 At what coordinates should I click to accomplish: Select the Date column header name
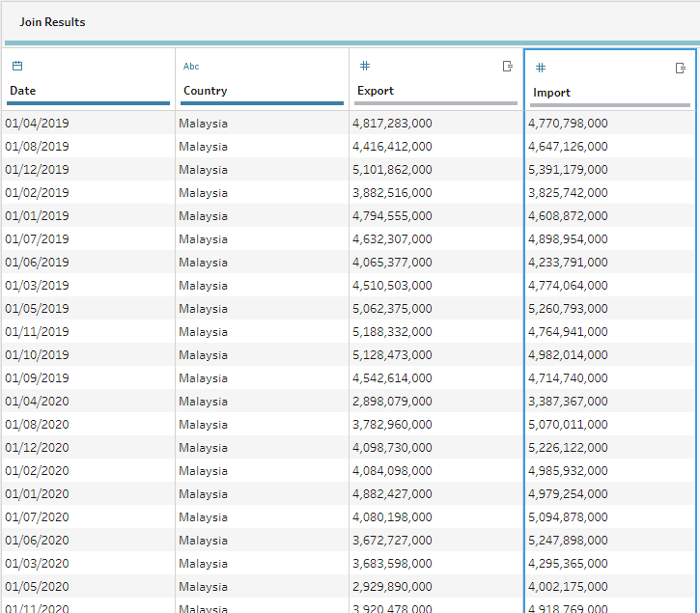pos(23,91)
